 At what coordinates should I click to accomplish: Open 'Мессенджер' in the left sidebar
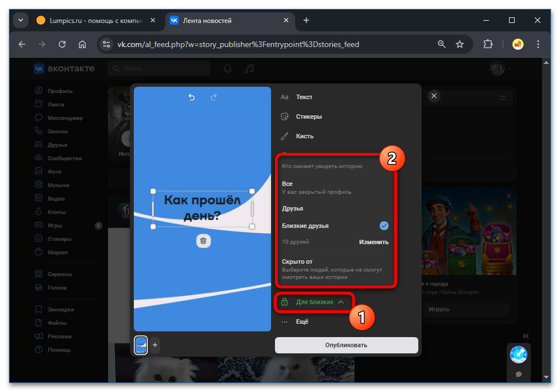pos(65,118)
